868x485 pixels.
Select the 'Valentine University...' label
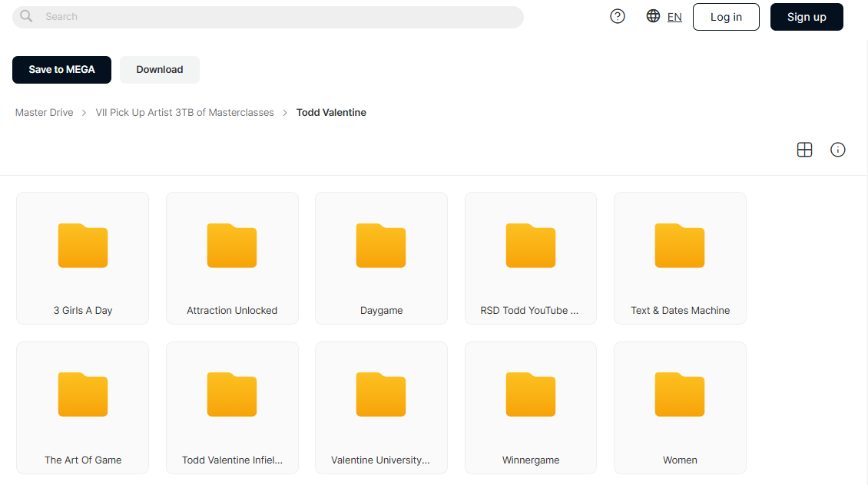point(380,460)
